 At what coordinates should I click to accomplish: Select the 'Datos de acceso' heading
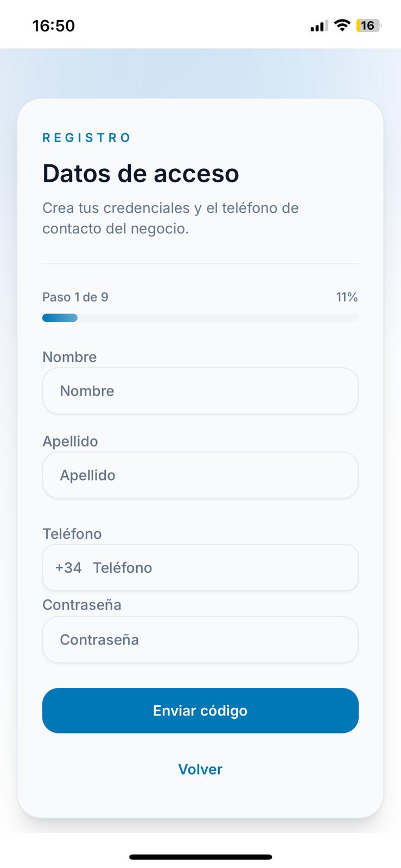click(x=141, y=173)
